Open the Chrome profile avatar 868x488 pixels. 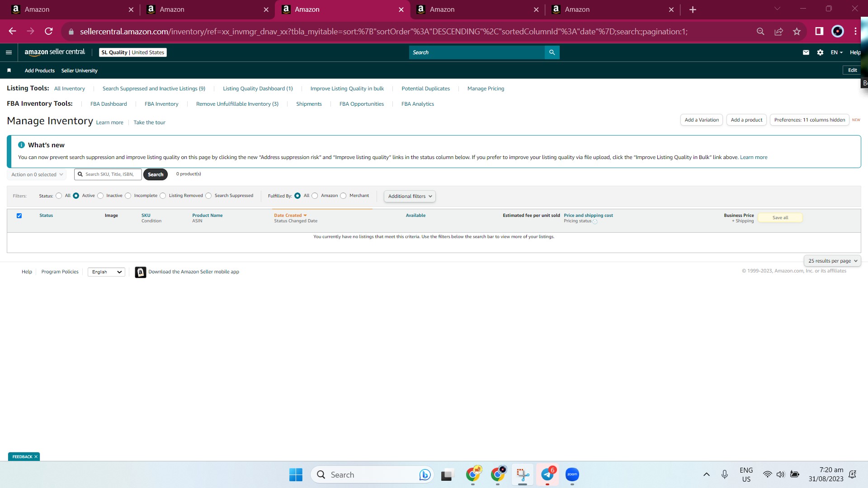pyautogui.click(x=838, y=31)
